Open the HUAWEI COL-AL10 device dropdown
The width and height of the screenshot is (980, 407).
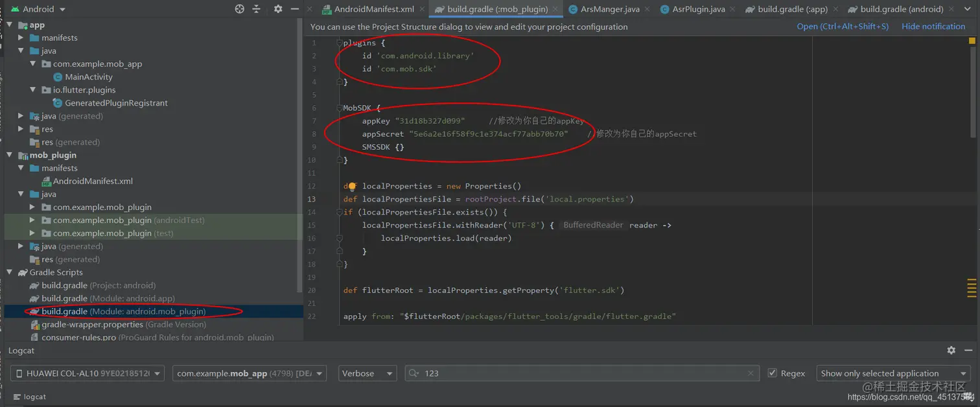(x=87, y=373)
